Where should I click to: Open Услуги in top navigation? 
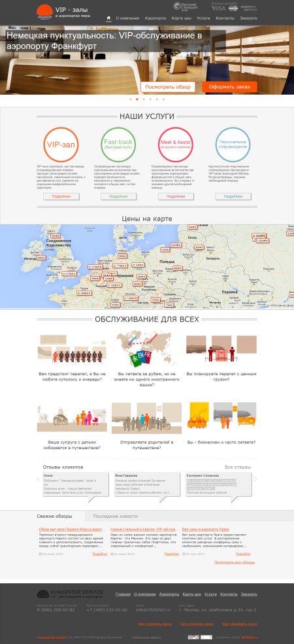203,18
